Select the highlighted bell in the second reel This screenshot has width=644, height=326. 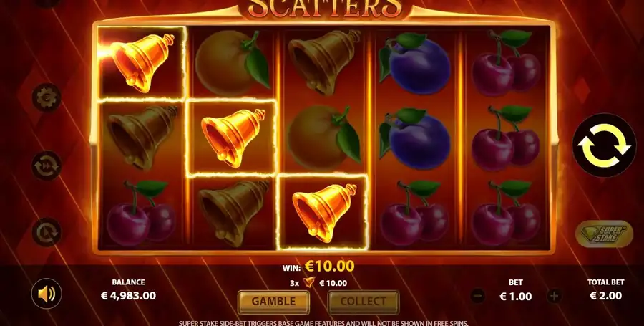(233, 138)
